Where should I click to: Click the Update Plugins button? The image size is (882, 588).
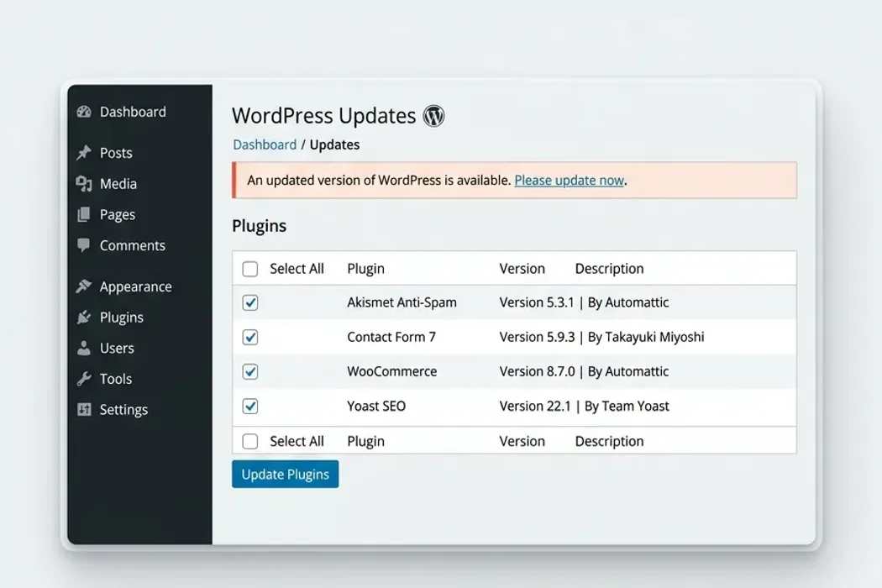coord(286,475)
